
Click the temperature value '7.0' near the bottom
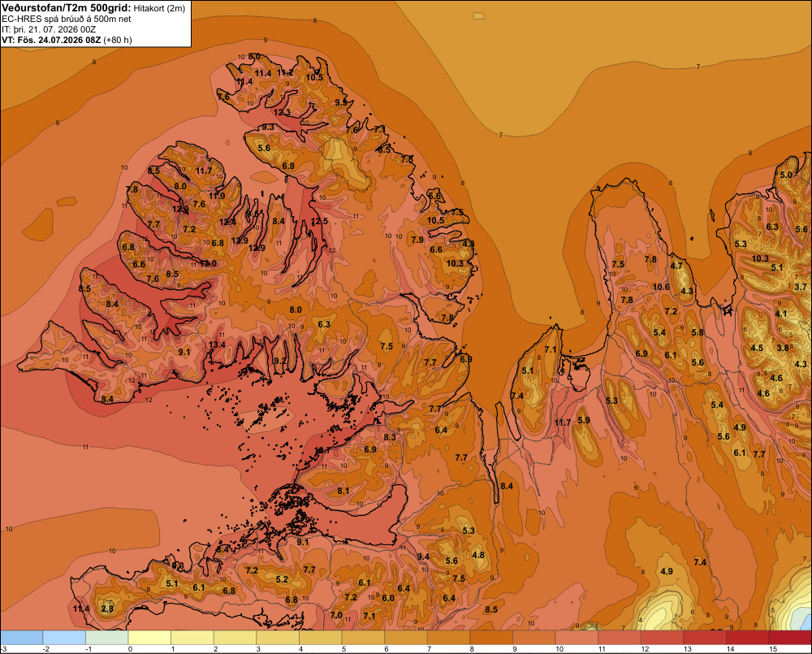tap(336, 615)
